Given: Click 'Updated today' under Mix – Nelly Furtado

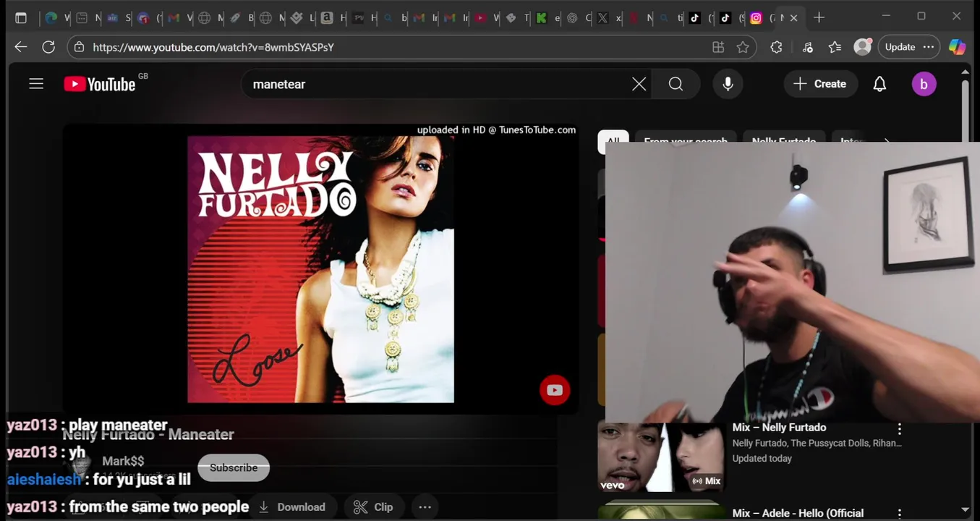Looking at the screenshot, I should pyautogui.click(x=762, y=458).
